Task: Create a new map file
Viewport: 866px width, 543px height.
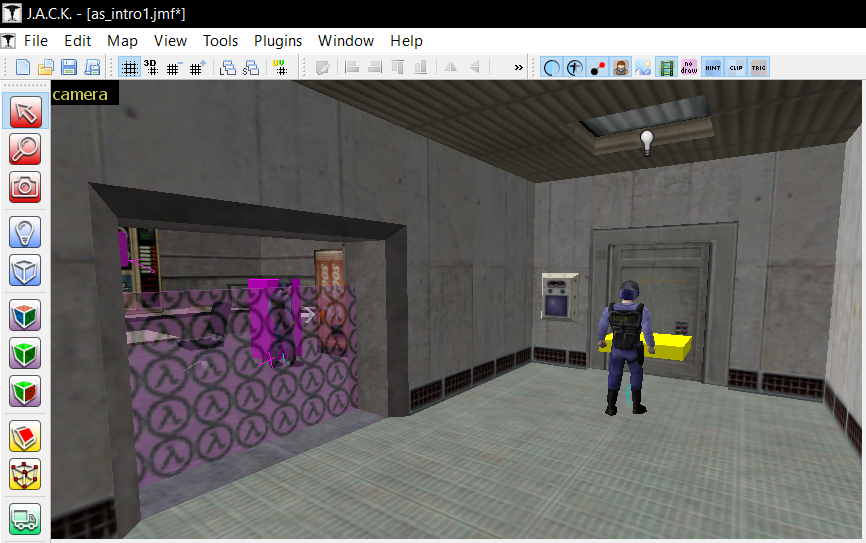Action: pos(23,67)
